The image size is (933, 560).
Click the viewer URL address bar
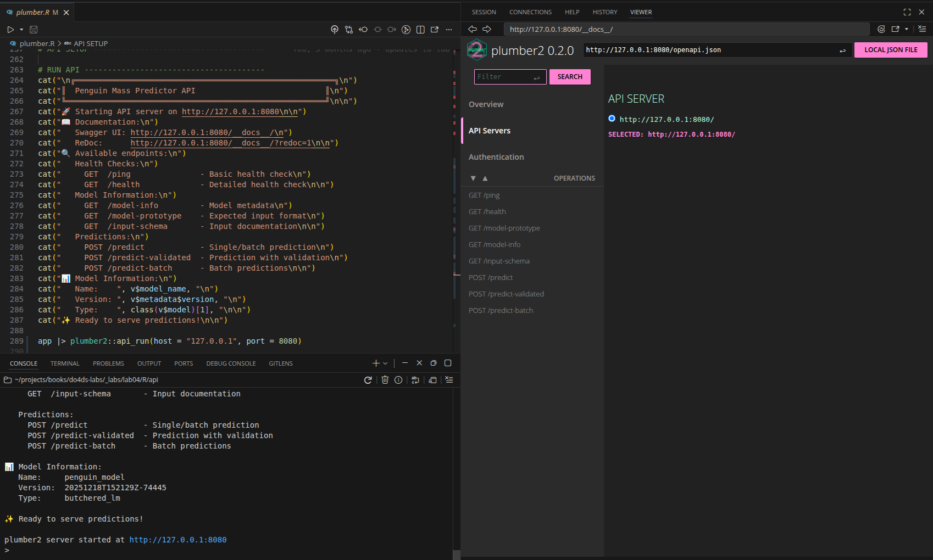click(x=686, y=29)
